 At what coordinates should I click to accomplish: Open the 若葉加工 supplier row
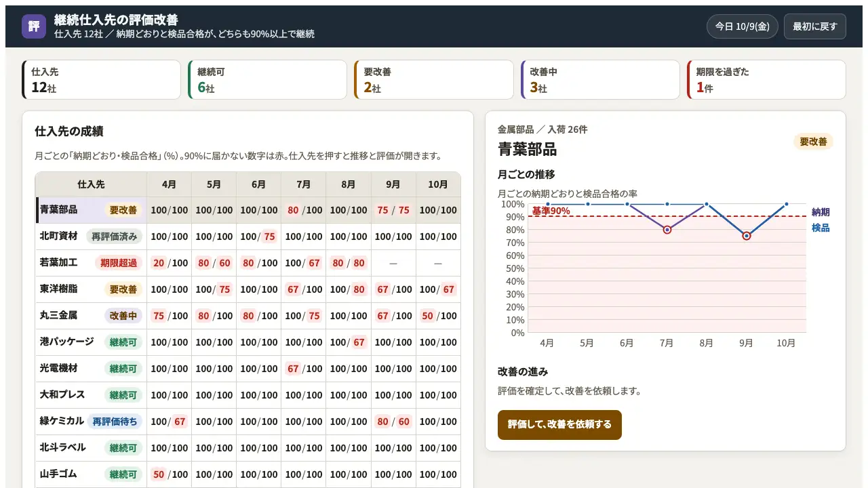point(248,263)
